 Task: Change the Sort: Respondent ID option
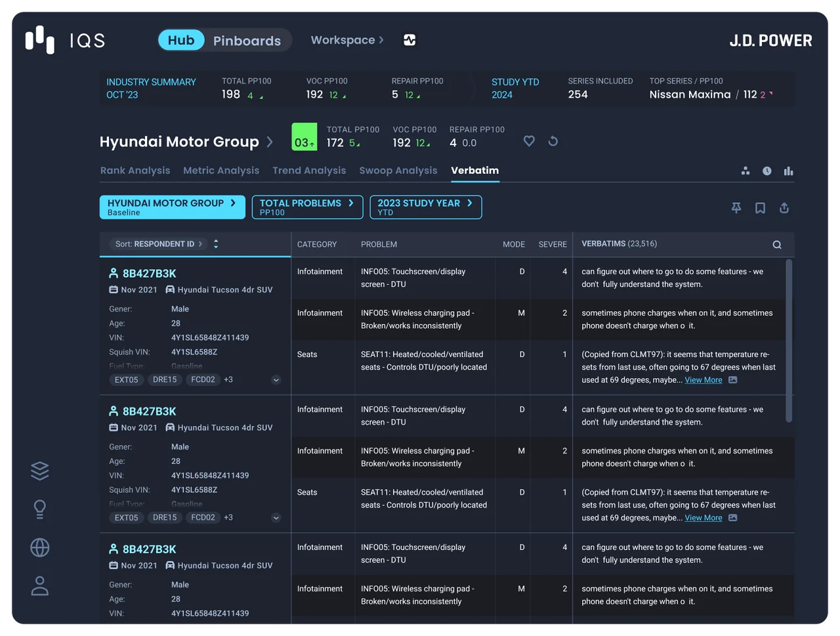point(159,244)
